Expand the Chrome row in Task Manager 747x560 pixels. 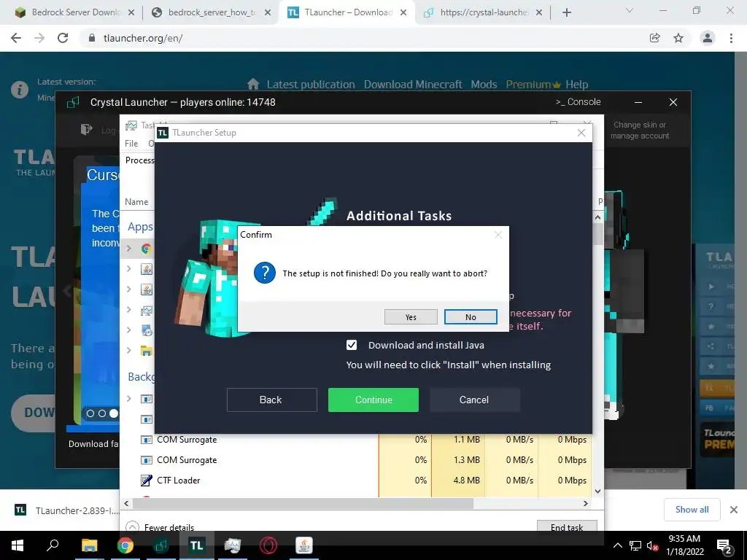coord(128,249)
